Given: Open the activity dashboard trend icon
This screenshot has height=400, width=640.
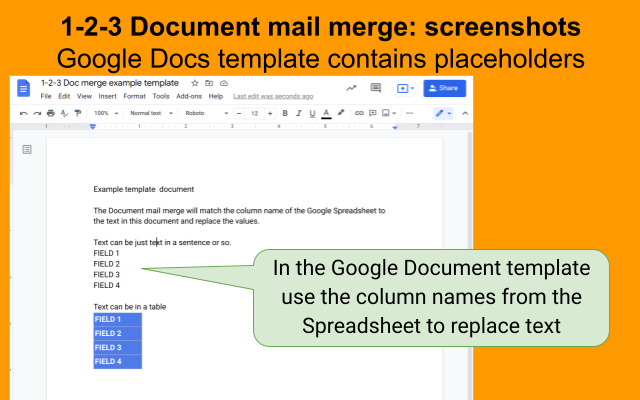Looking at the screenshot, I should (351, 88).
